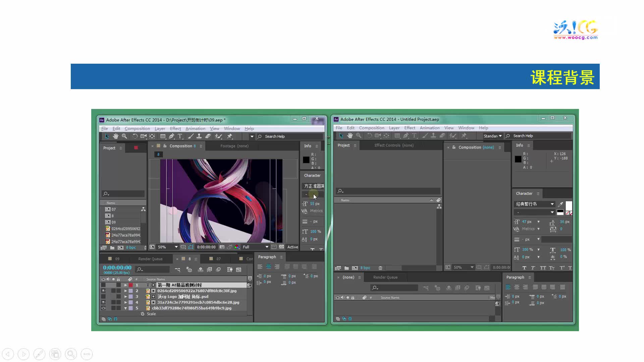Click the Graph Editor icon in left timeline
This screenshot has width=644, height=362.
tap(239, 269)
